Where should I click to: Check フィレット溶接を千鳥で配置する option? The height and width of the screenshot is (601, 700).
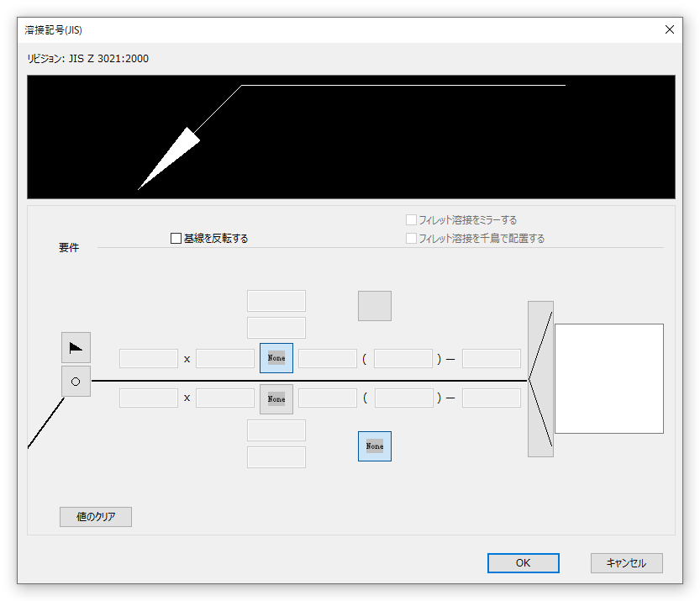pos(412,239)
